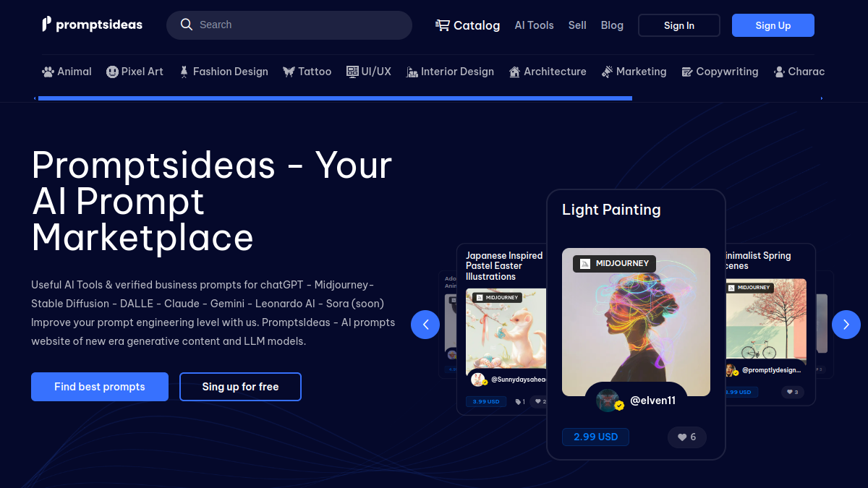Click the Find best prompts button
Image resolution: width=868 pixels, height=488 pixels.
[x=100, y=387]
